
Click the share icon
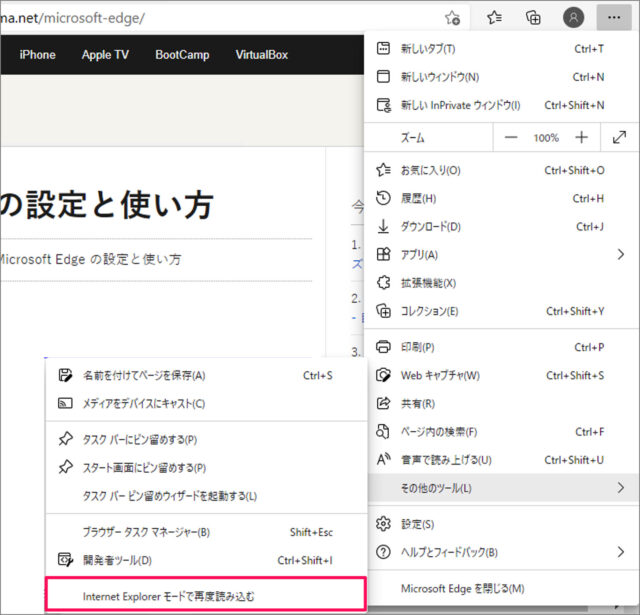tap(383, 403)
